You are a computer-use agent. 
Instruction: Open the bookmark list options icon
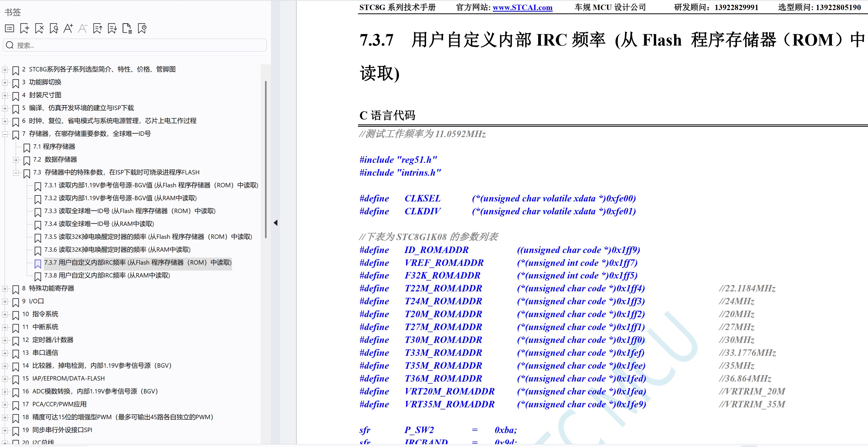pos(10,29)
